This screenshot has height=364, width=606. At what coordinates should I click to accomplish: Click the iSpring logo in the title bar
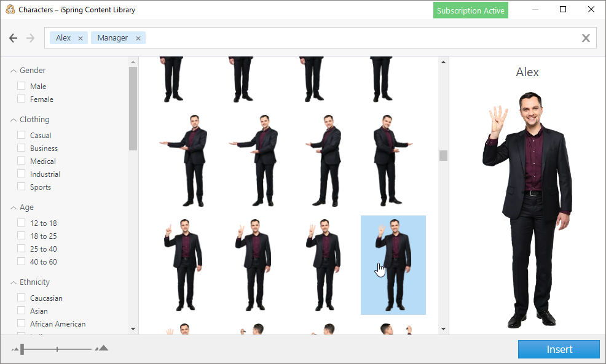[x=9, y=9]
